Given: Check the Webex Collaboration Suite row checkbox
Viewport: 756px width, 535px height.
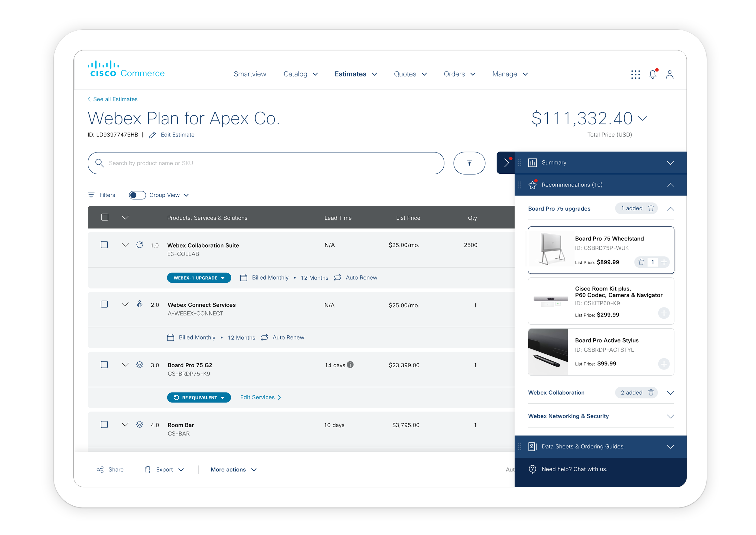Looking at the screenshot, I should pos(104,245).
